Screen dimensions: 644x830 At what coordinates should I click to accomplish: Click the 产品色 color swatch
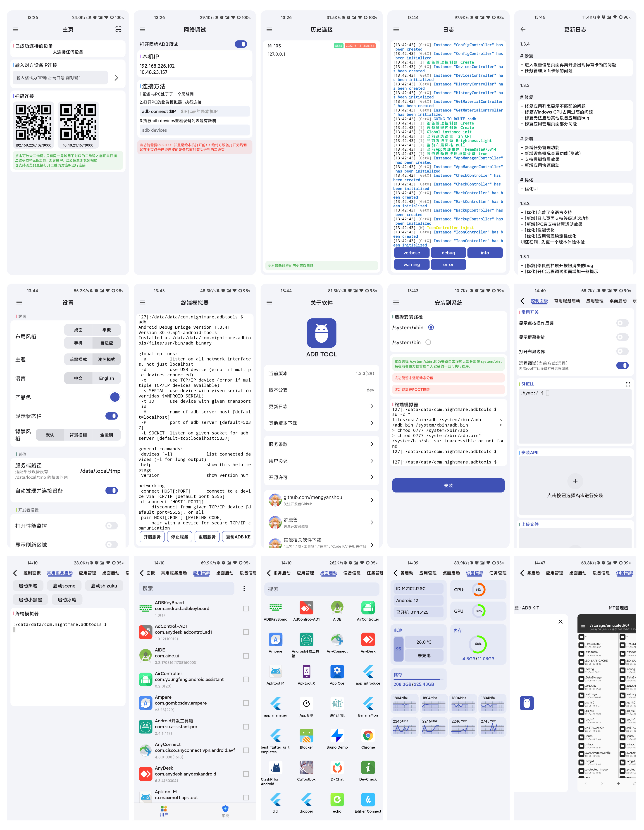click(114, 397)
